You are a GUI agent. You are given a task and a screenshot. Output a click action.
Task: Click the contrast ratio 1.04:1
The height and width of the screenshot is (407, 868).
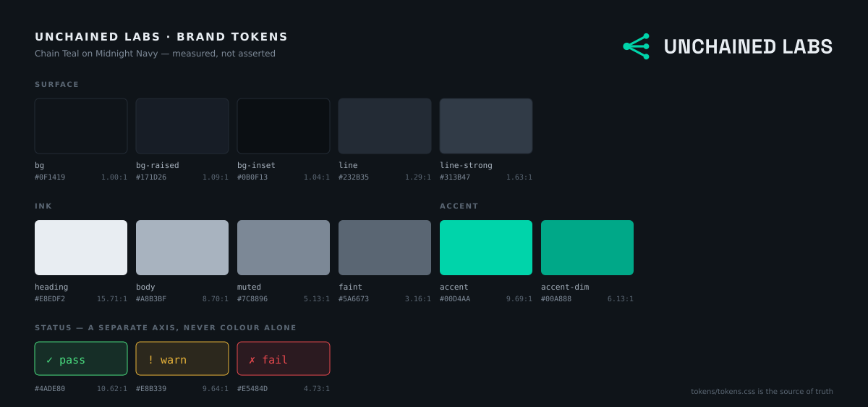click(317, 177)
